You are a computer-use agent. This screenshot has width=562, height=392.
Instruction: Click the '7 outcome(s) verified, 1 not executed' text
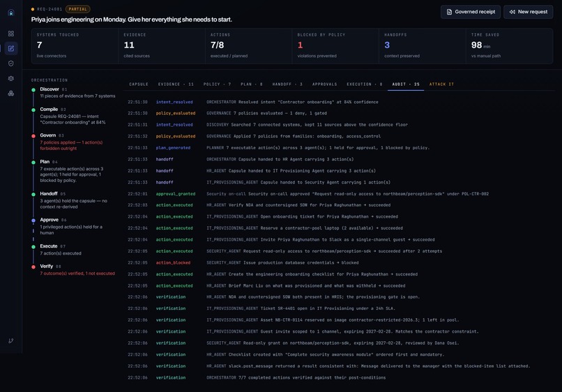(x=77, y=273)
